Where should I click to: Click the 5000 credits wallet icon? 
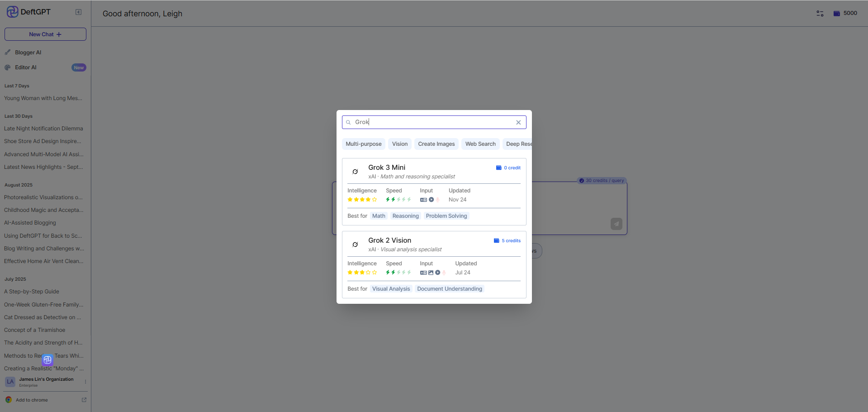[x=836, y=14]
